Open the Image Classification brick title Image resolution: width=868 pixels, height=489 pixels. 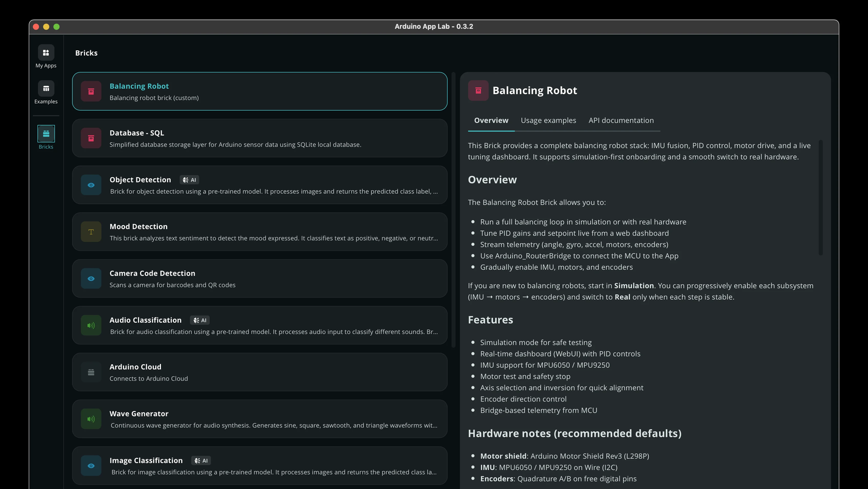click(x=146, y=460)
